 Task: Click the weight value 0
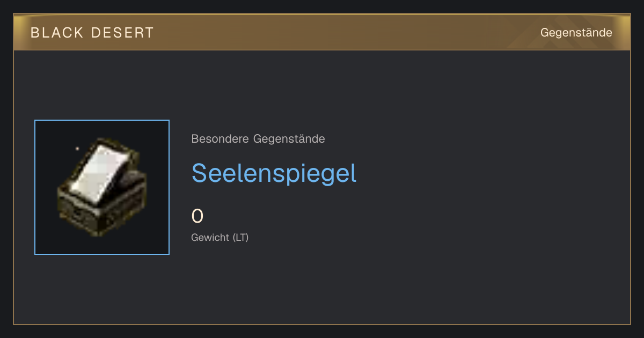tap(197, 216)
